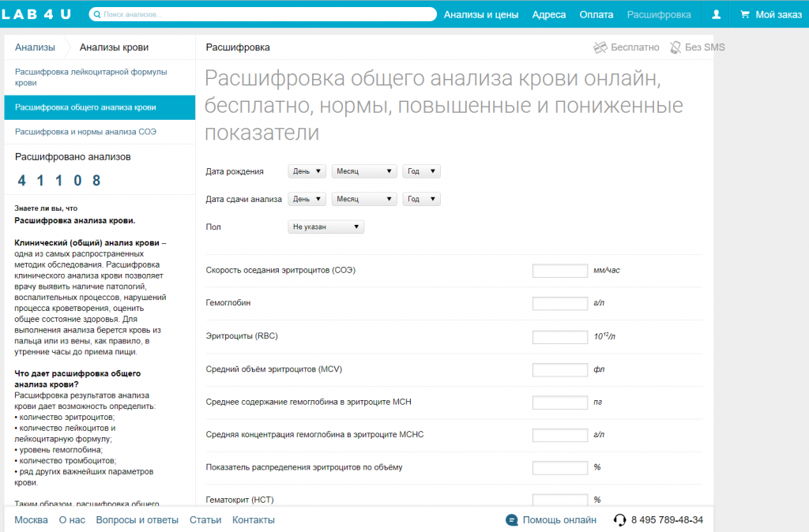The height and width of the screenshot is (532, 809).
Task: Open Расшифровка и нормы анализа СОЭ link
Action: click(x=85, y=132)
